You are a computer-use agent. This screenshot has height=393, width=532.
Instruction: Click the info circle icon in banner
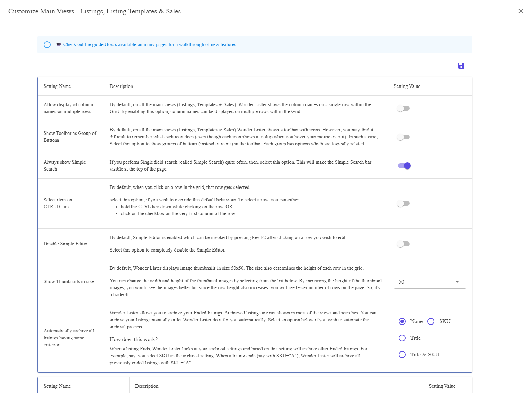pos(47,45)
